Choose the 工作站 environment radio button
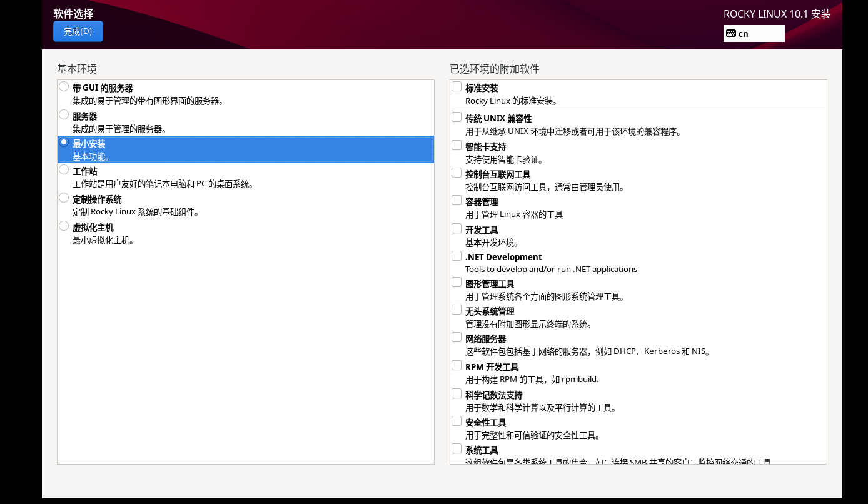 coord(64,169)
